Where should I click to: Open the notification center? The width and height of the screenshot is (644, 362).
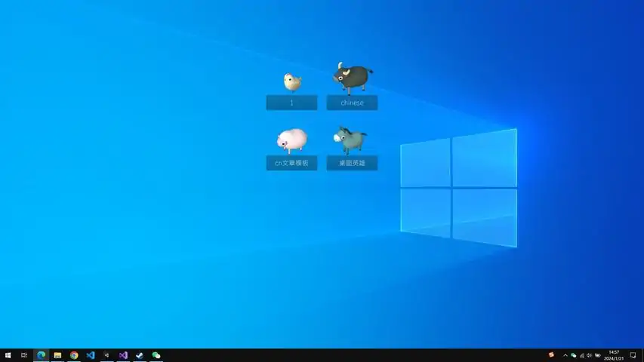point(633,355)
